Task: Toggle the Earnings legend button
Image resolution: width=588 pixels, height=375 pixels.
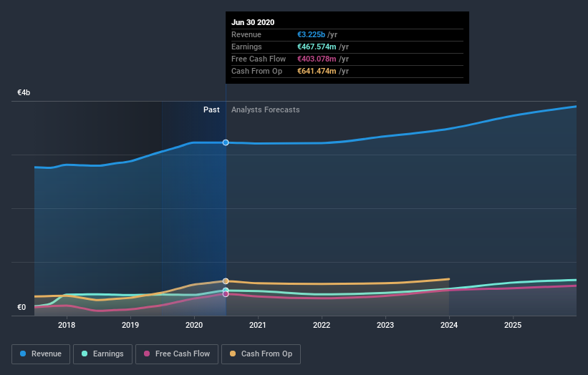Action: click(102, 354)
